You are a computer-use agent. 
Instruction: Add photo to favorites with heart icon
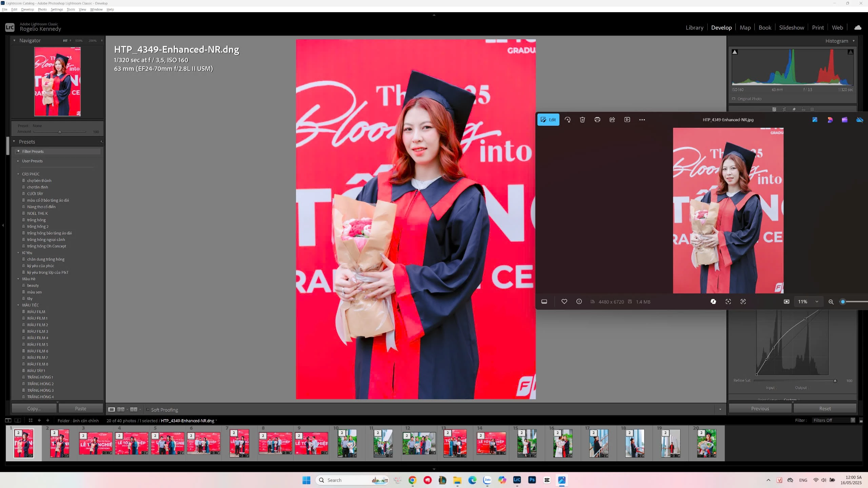coord(564,302)
